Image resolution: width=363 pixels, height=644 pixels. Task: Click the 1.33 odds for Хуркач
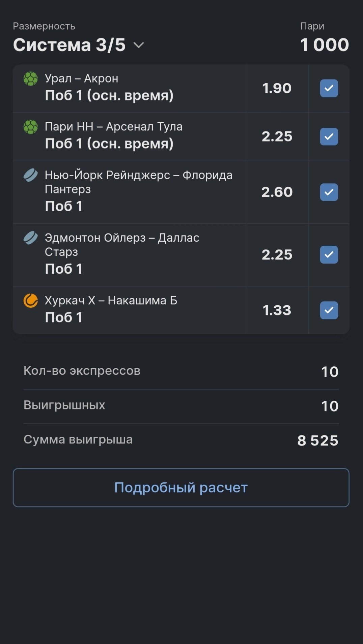[x=277, y=310]
